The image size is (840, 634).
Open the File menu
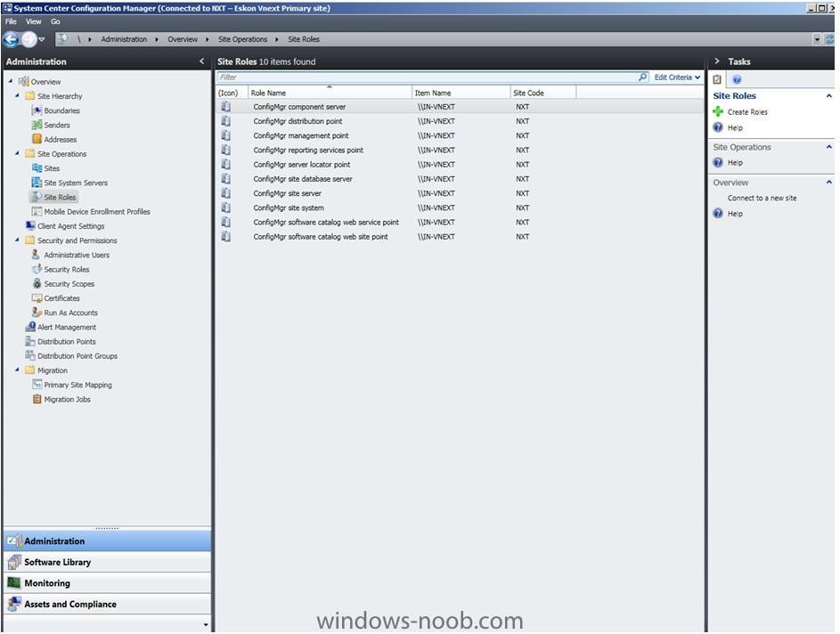click(x=11, y=21)
